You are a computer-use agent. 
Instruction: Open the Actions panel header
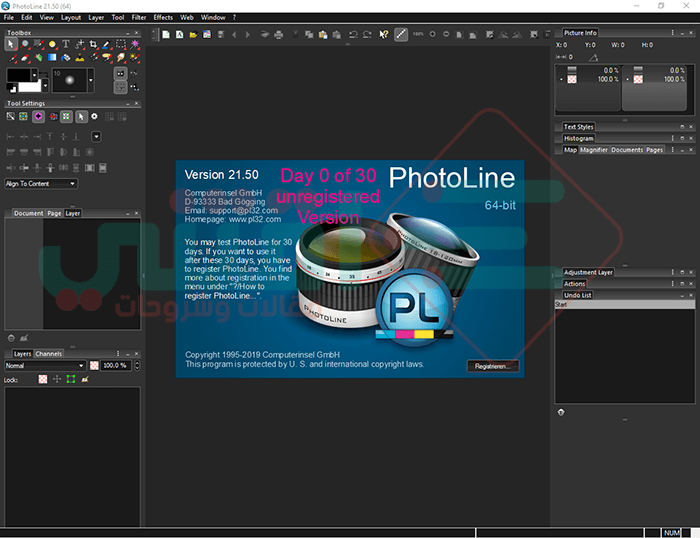574,284
